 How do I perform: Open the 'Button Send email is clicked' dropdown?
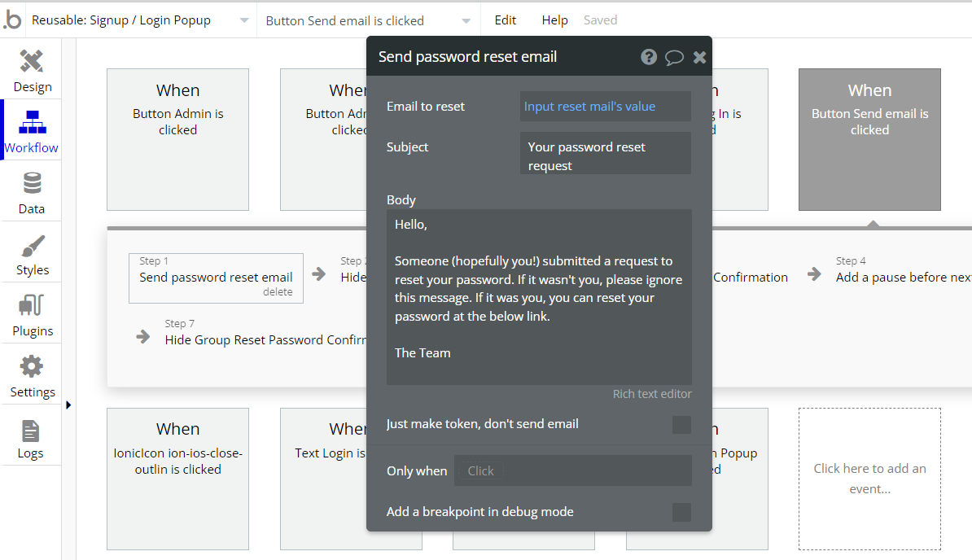466,21
